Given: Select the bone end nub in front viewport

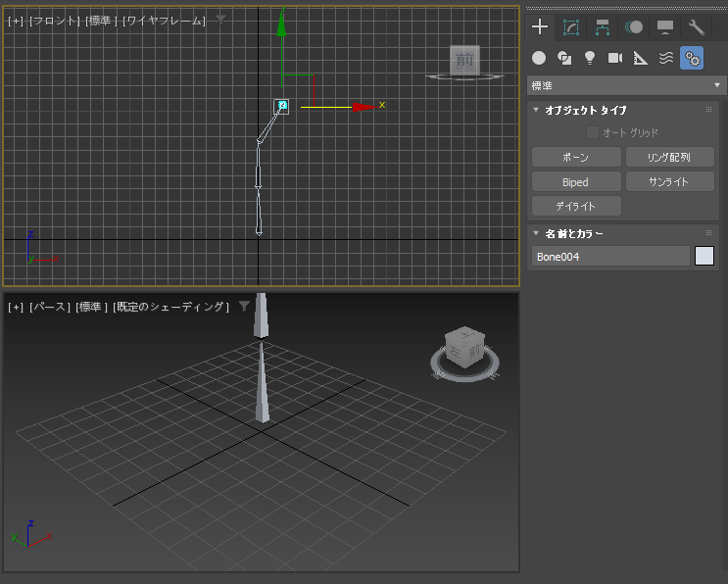Looking at the screenshot, I should click(x=282, y=106).
